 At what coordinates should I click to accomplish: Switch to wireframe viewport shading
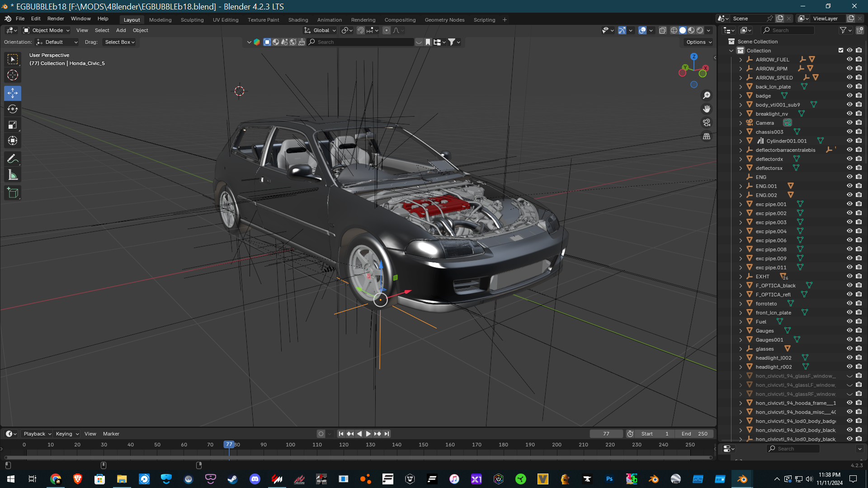[x=674, y=30]
